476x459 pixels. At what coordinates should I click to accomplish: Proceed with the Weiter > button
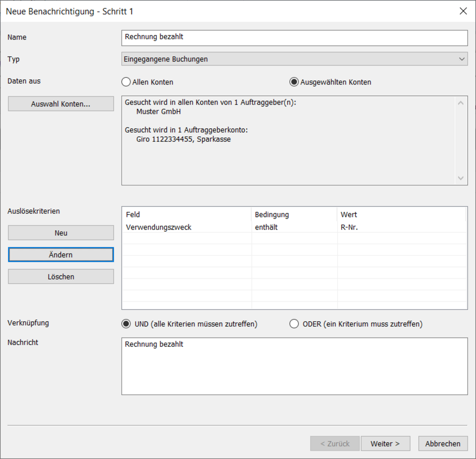(385, 444)
